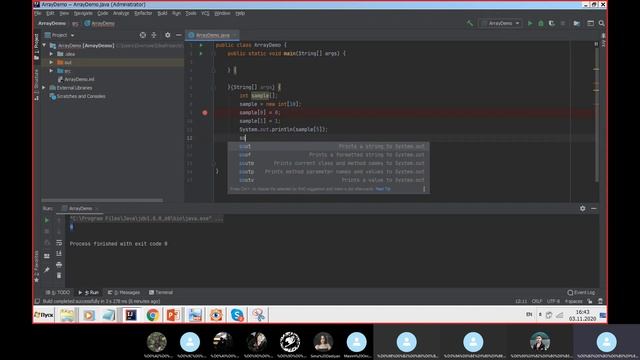Click the Collapse All icon in the Project panel
640x360 pixels.
point(154,35)
